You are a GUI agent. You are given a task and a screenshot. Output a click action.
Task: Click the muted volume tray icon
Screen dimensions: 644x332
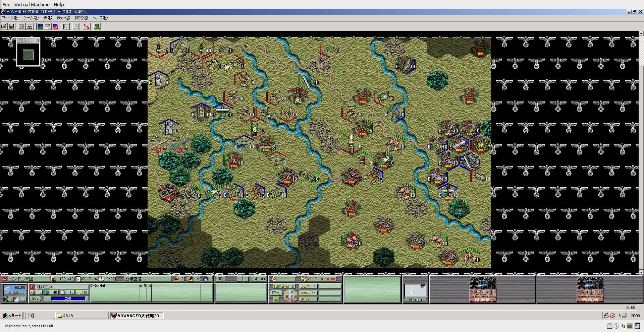[x=612, y=316]
